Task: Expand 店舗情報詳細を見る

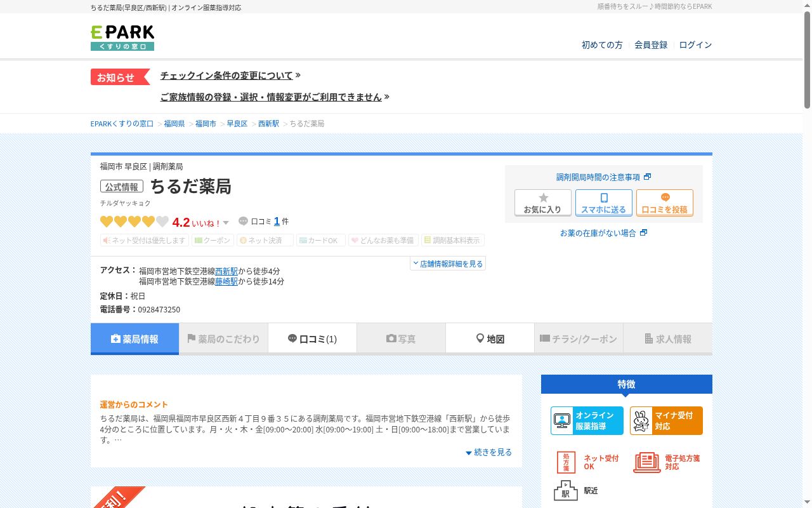Action: (448, 264)
